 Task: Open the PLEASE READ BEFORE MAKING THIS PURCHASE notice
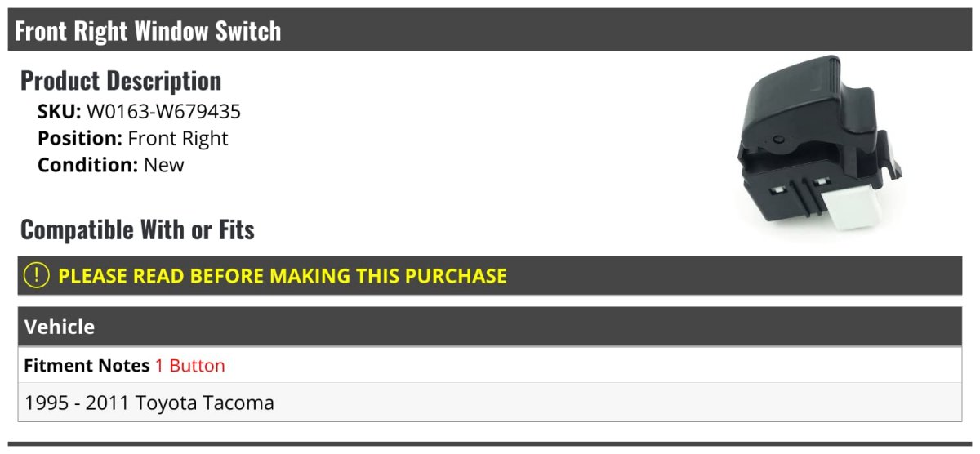[282, 276]
